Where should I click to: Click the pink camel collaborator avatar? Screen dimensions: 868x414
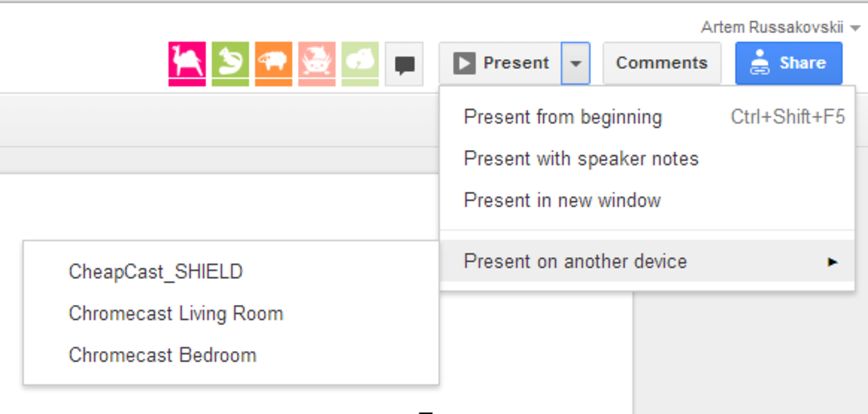pyautogui.click(x=187, y=63)
